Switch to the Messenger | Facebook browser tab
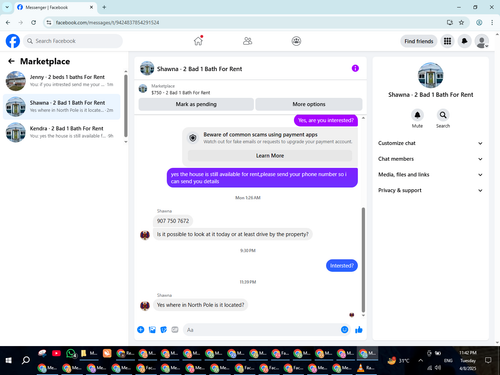The width and height of the screenshot is (500, 375). [x=55, y=7]
